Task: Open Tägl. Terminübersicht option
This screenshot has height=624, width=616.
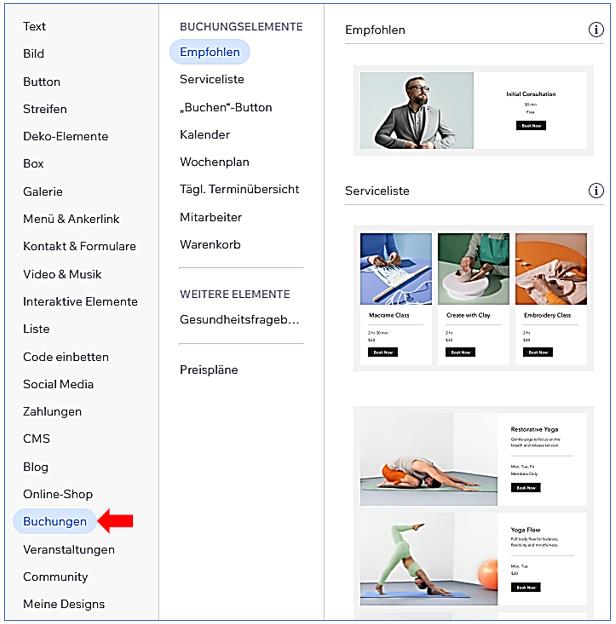Action: (x=239, y=189)
